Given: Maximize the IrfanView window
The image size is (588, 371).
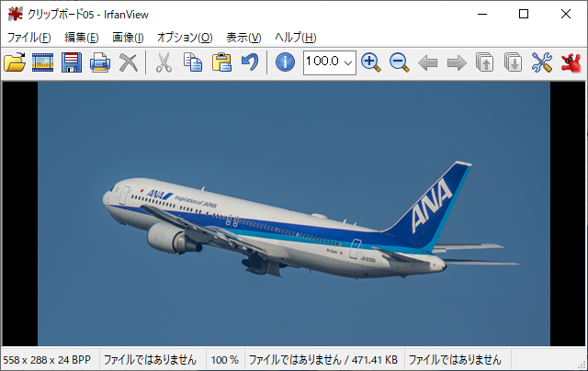Looking at the screenshot, I should click(524, 15).
